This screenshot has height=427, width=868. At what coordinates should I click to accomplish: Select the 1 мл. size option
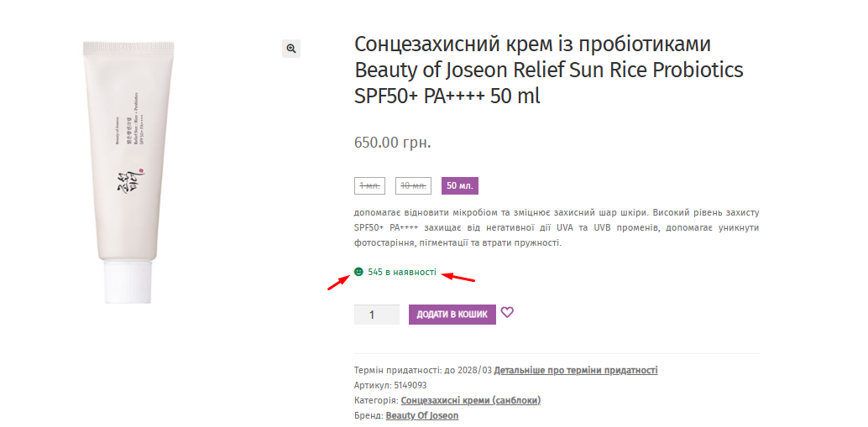[x=369, y=185]
